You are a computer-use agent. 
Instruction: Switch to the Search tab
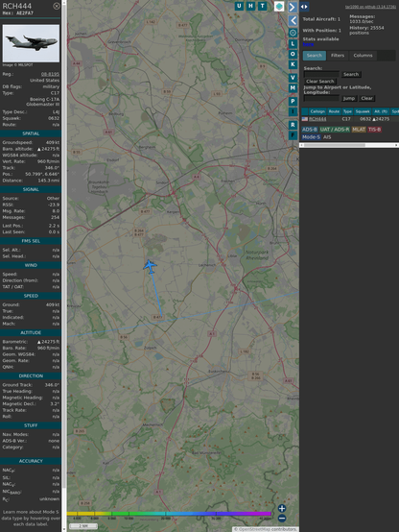pyautogui.click(x=315, y=56)
